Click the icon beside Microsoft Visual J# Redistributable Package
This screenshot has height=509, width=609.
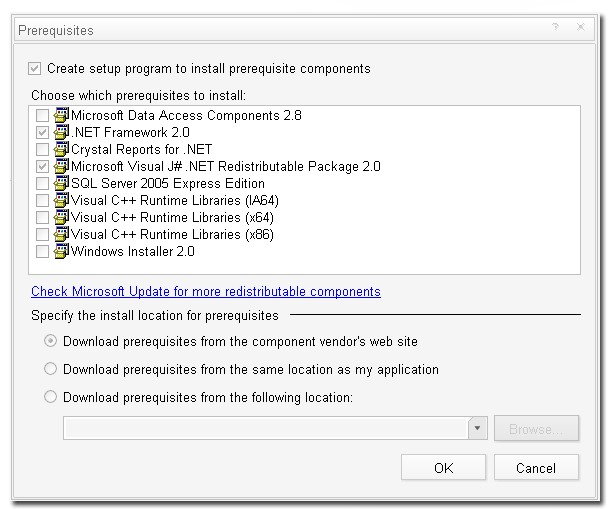pos(61,166)
